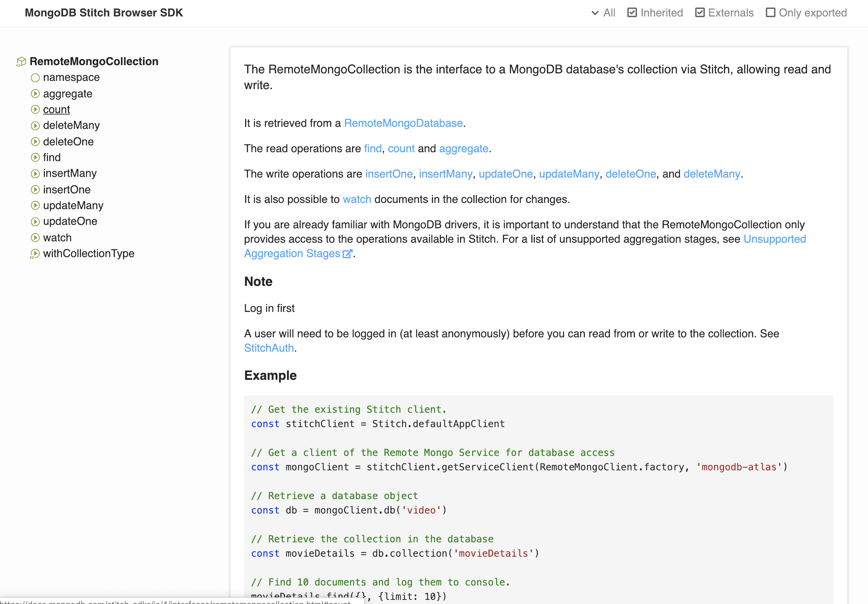Click the MongoDB Stitch Browser SDK title

click(x=104, y=13)
